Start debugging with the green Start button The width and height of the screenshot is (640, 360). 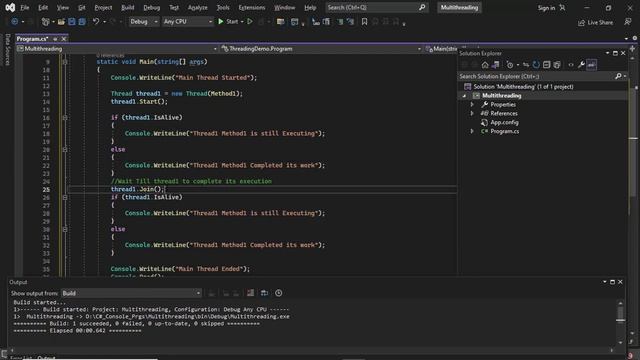pos(228,22)
